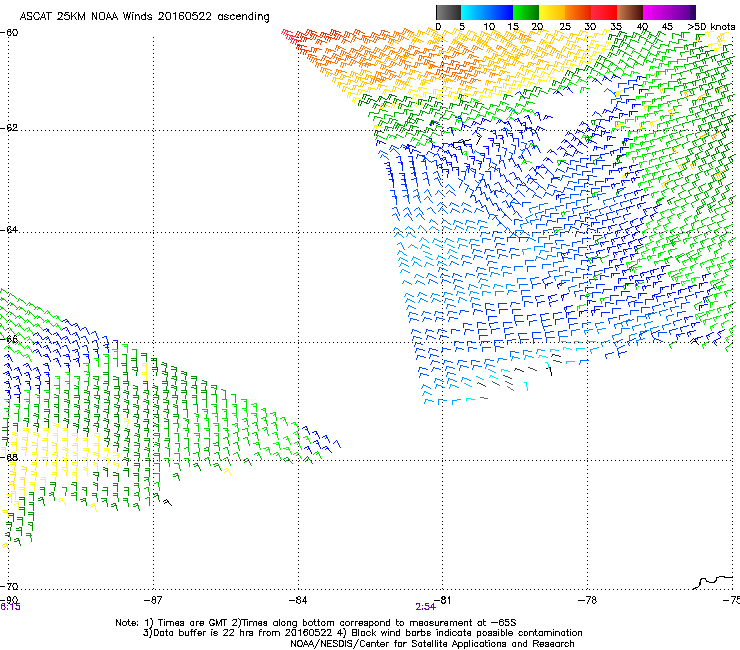Click the ">50 knots" legend label

point(711,27)
